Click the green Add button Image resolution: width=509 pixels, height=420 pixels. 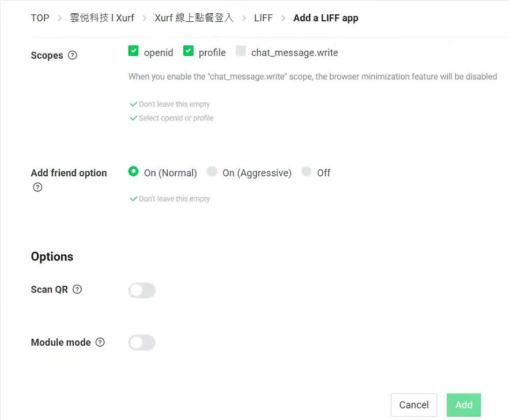coord(463,405)
